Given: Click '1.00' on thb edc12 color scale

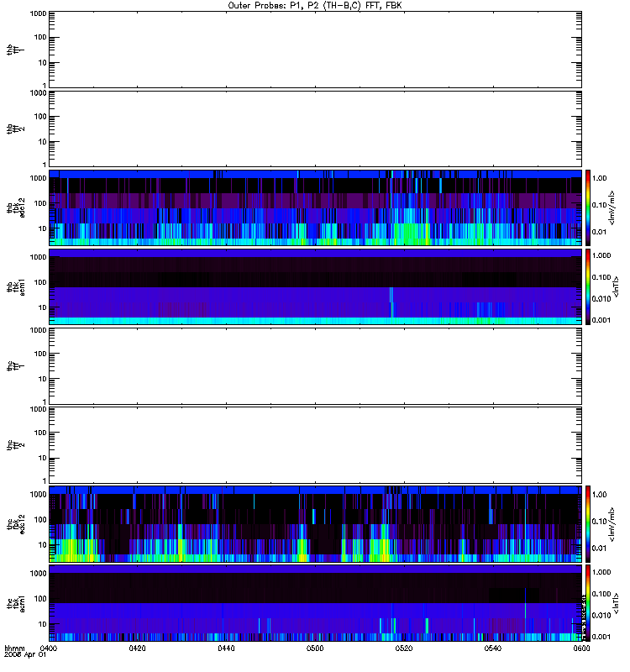Looking at the screenshot, I should point(599,178).
